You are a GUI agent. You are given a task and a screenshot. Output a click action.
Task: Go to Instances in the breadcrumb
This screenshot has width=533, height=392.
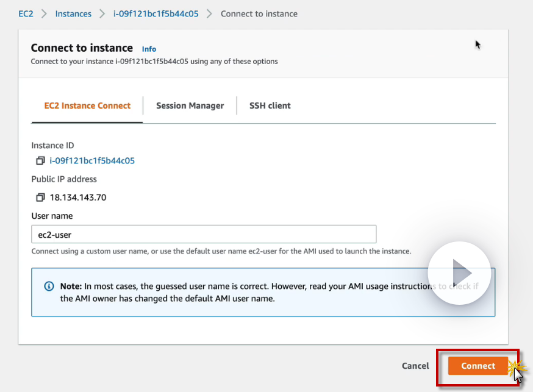(x=73, y=14)
